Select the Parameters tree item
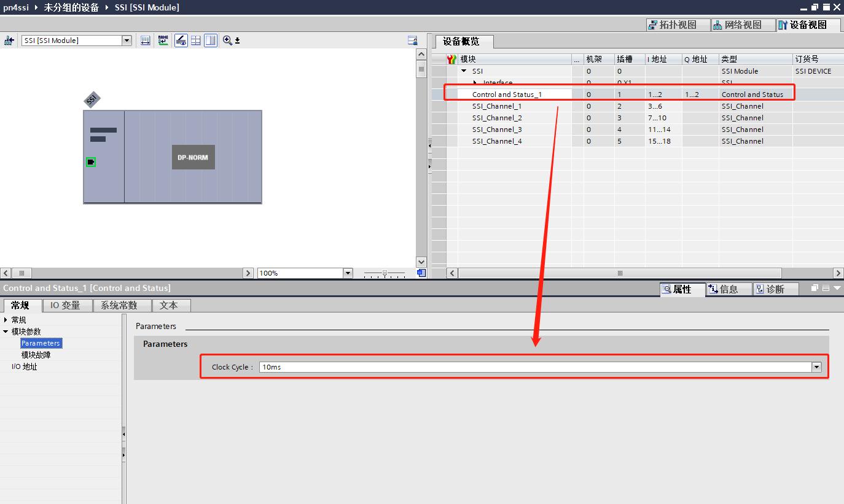 click(41, 343)
